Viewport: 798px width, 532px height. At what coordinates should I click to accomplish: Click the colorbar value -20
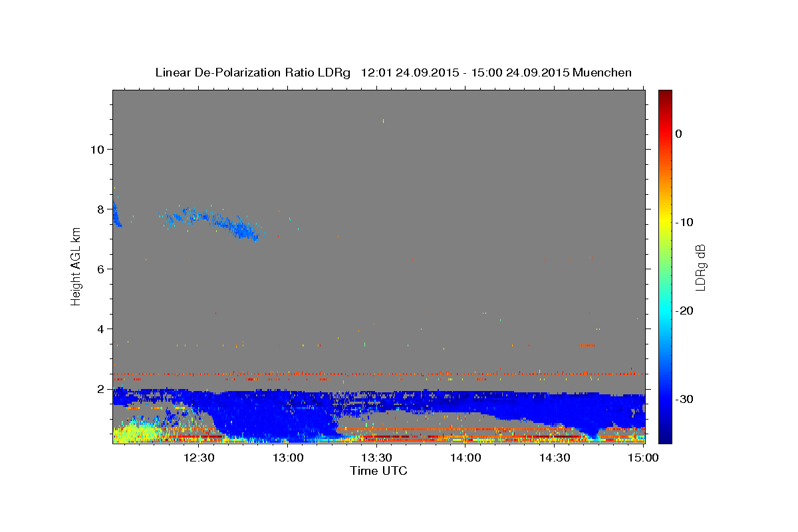pos(684,311)
